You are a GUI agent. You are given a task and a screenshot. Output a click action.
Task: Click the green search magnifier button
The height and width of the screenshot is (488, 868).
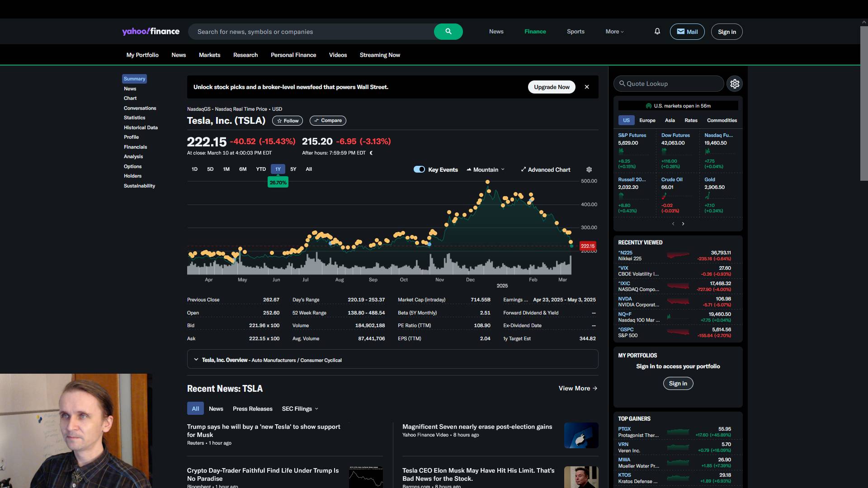(448, 32)
